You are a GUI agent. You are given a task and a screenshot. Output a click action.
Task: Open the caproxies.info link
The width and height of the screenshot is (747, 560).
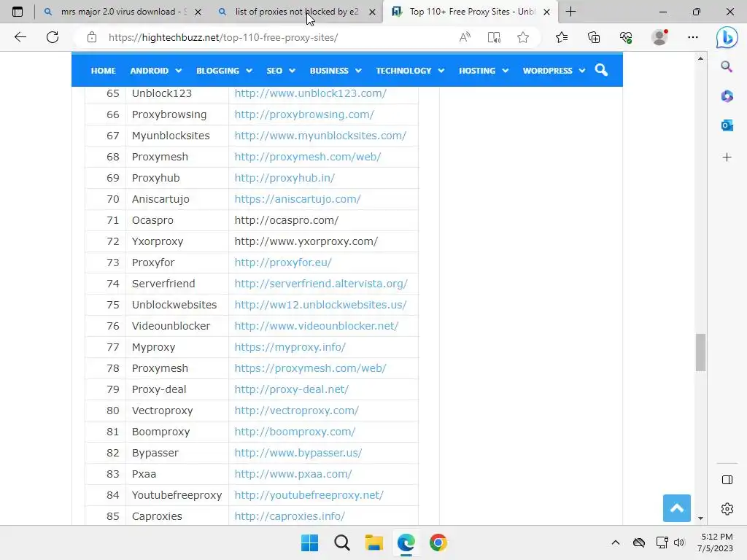(289, 516)
